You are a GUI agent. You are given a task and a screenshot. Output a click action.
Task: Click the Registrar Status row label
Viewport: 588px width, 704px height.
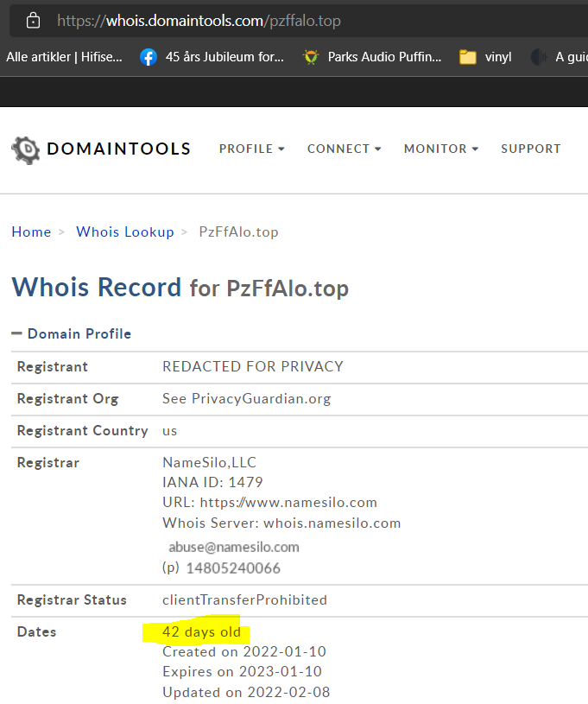pyautogui.click(x=72, y=599)
